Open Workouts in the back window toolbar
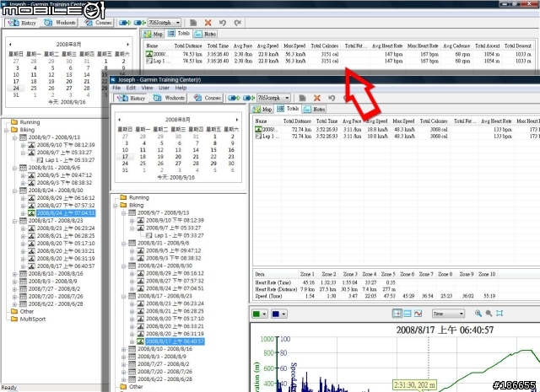Screen dimensions: 540x392 point(60,23)
